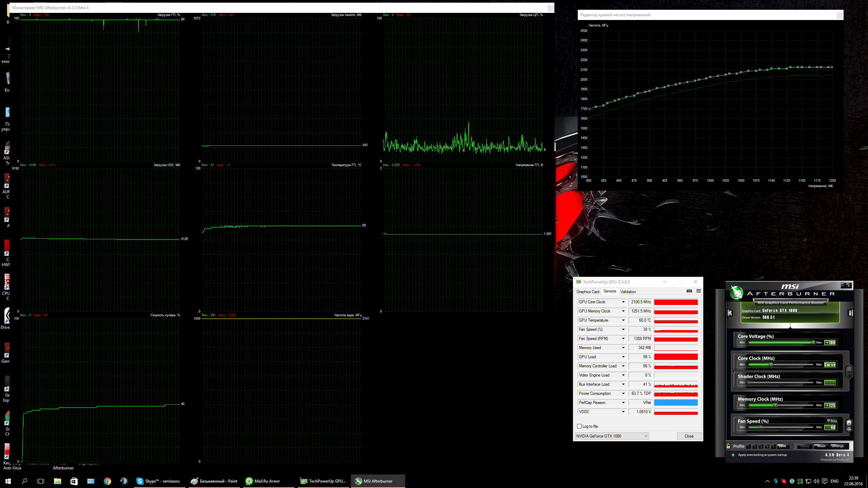The image size is (868, 488).
Task: Select profile slot 3 in Afterburner
Action: [761, 446]
